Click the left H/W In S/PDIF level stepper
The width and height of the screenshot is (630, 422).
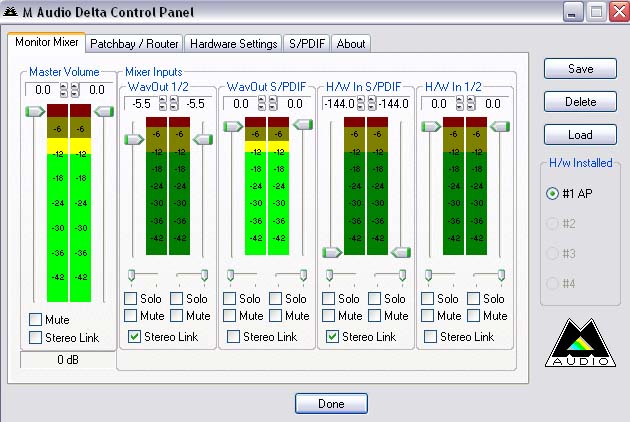pyautogui.click(x=360, y=103)
